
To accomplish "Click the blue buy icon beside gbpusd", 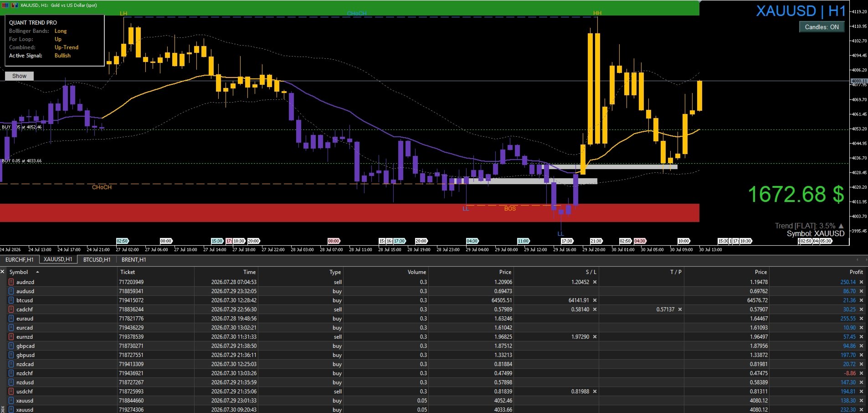I will 11,355.
